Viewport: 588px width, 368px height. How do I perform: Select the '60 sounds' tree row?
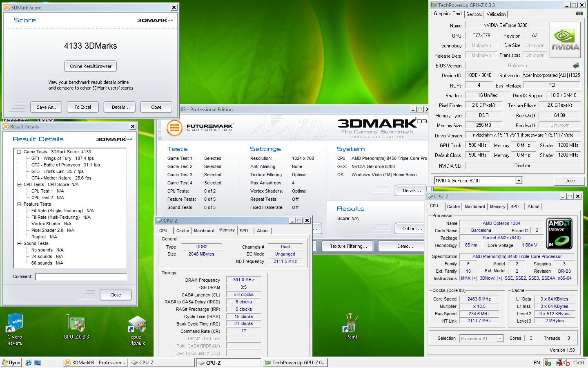(47, 263)
